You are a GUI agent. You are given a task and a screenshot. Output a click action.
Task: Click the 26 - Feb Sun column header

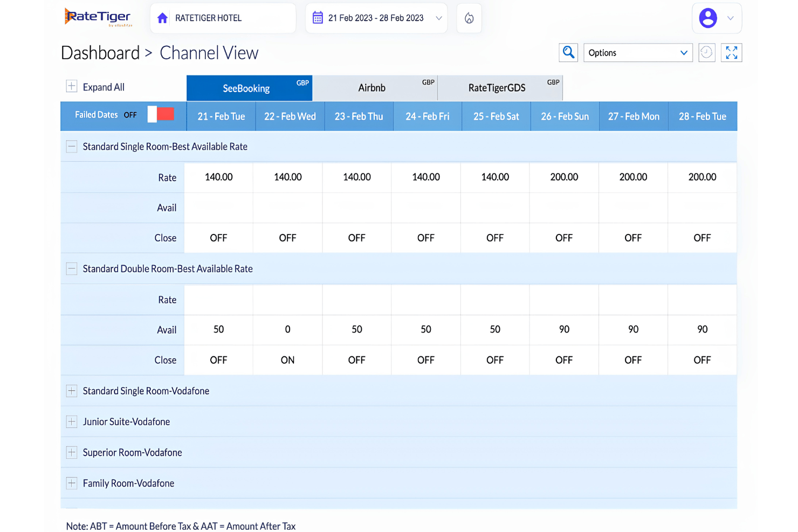565,116
